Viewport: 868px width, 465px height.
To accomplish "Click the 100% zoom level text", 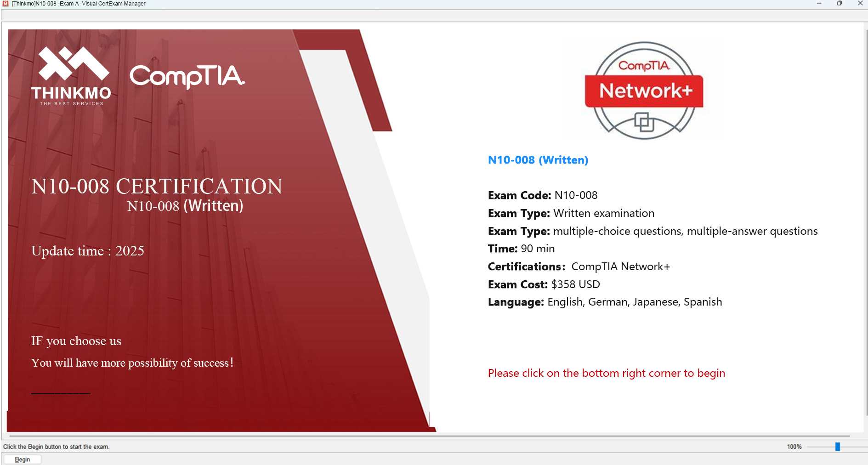I will click(794, 447).
